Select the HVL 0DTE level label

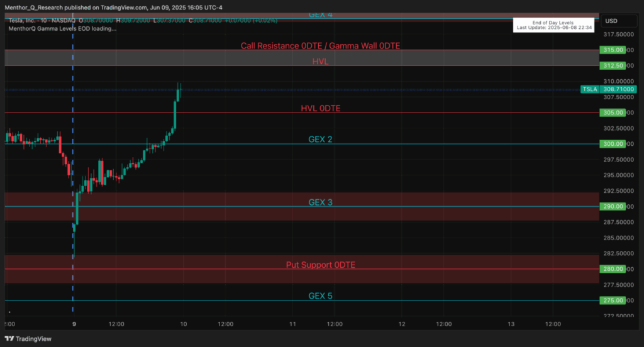point(320,108)
